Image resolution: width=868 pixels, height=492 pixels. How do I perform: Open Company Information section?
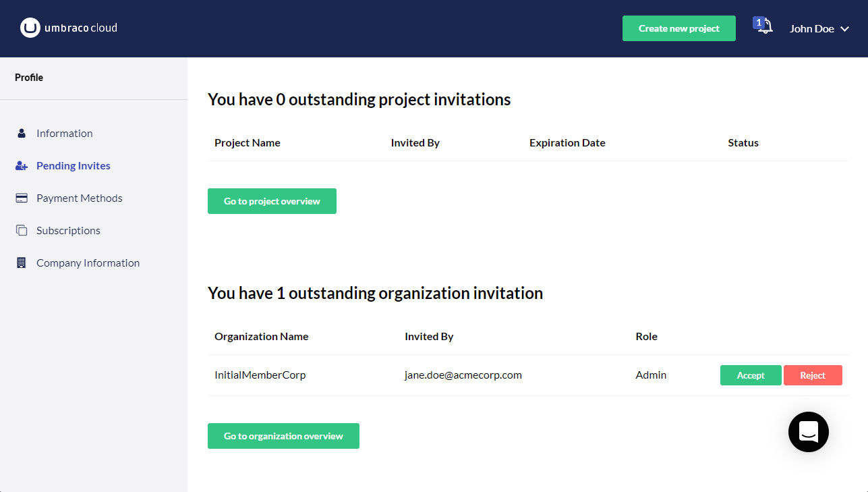click(x=88, y=263)
